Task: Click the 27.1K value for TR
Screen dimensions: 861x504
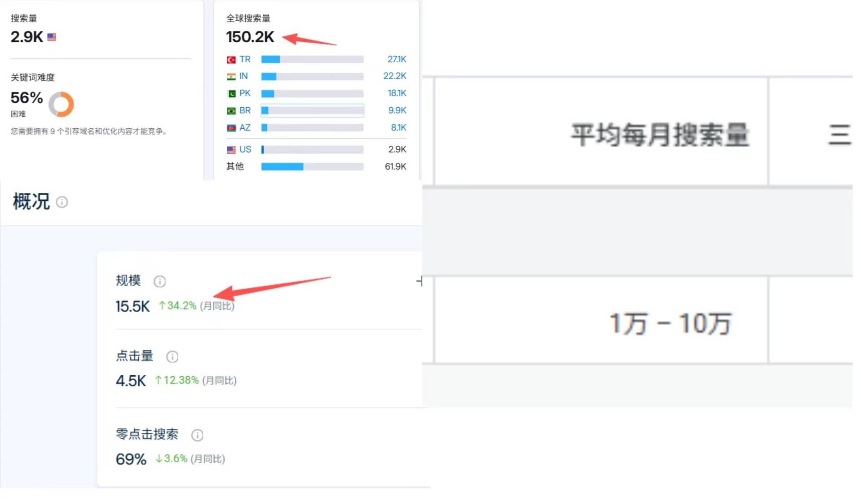Action: point(397,59)
